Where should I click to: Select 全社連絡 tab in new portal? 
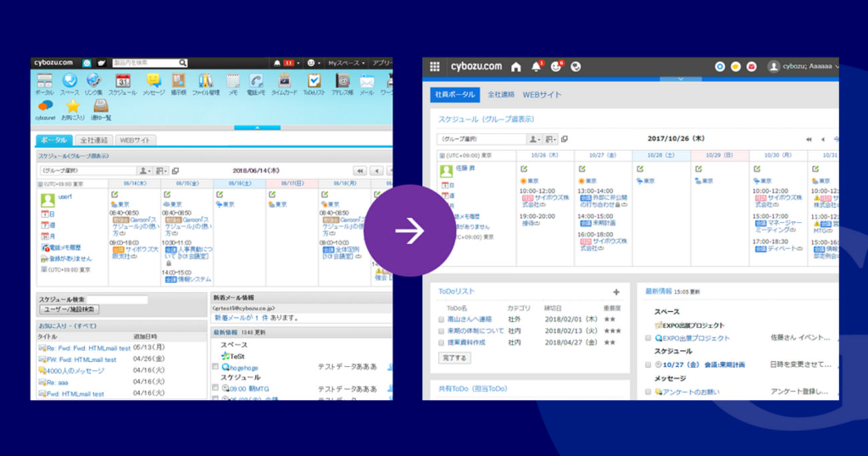click(501, 95)
